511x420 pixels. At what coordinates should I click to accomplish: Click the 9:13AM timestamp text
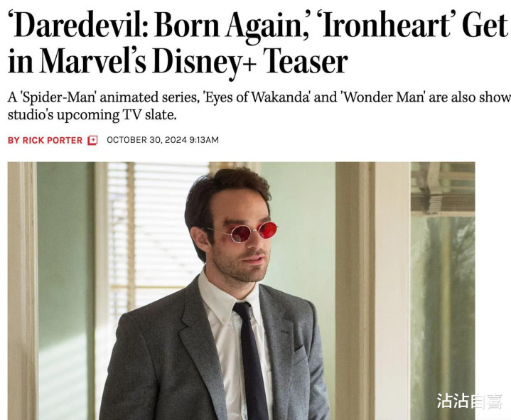204,140
